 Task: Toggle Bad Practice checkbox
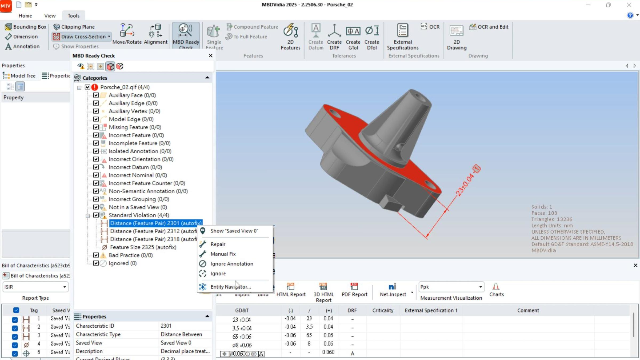coord(96,255)
